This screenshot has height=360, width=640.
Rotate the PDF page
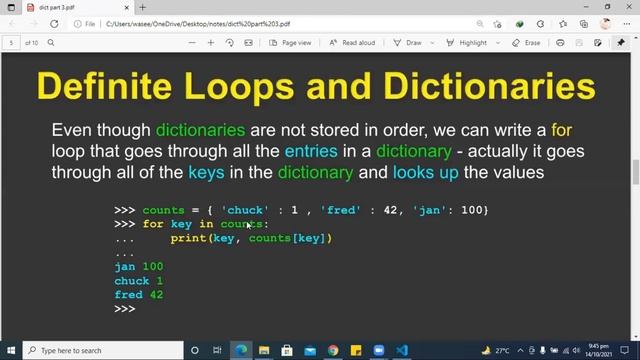pyautogui.click(x=230, y=42)
